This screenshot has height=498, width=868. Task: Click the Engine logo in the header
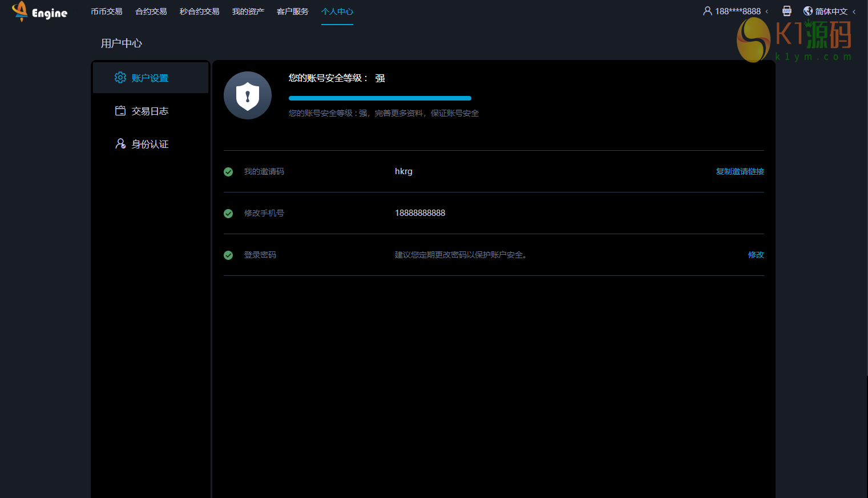pyautogui.click(x=39, y=11)
